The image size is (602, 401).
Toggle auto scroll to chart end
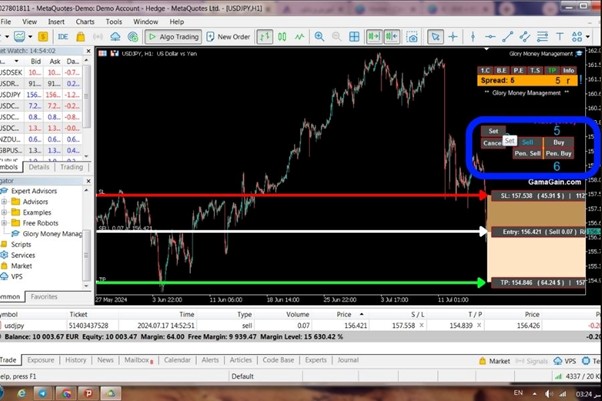pos(374,37)
